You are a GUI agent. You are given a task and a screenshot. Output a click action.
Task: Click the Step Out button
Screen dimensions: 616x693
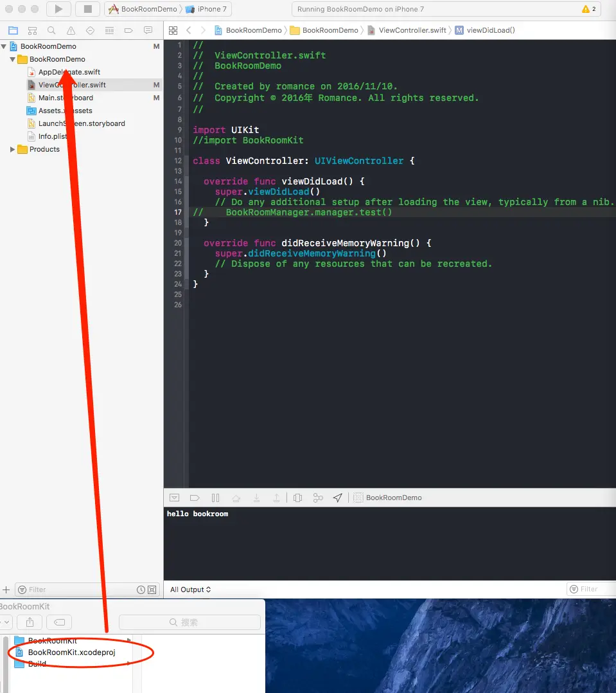[276, 498]
